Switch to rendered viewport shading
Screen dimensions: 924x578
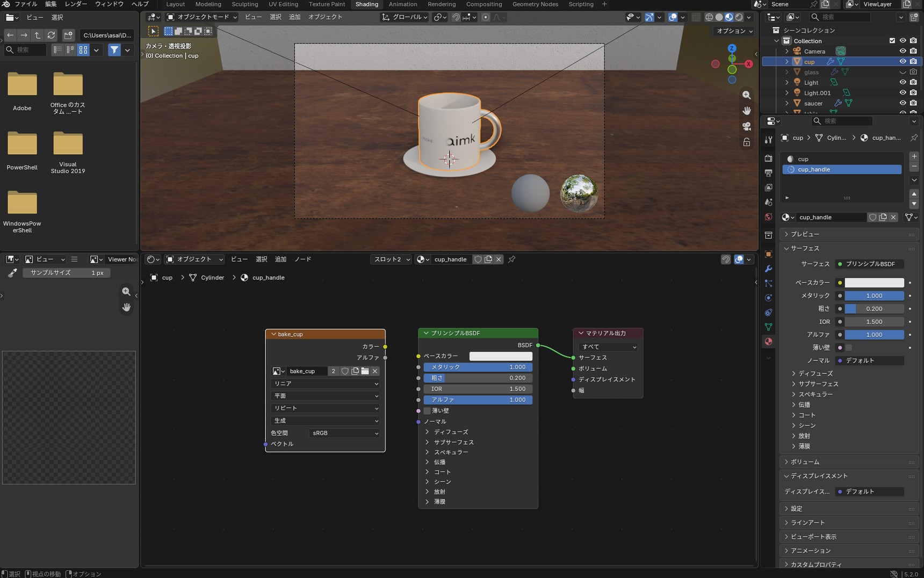pos(739,17)
